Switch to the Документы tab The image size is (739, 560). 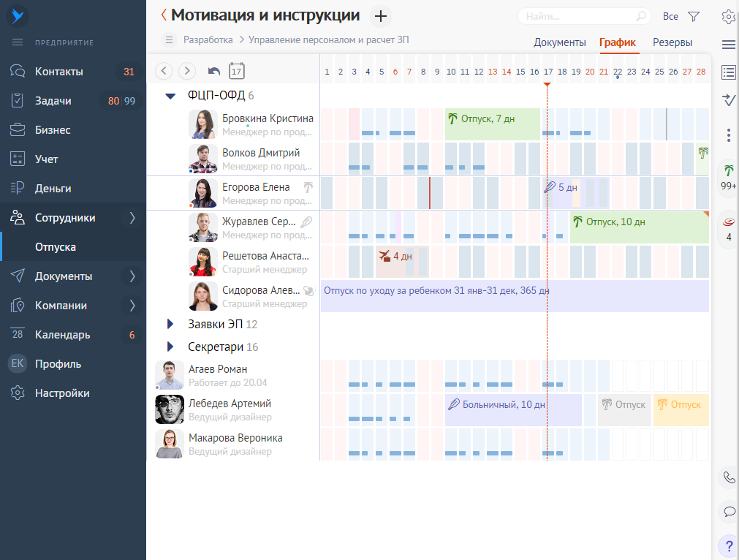[559, 42]
